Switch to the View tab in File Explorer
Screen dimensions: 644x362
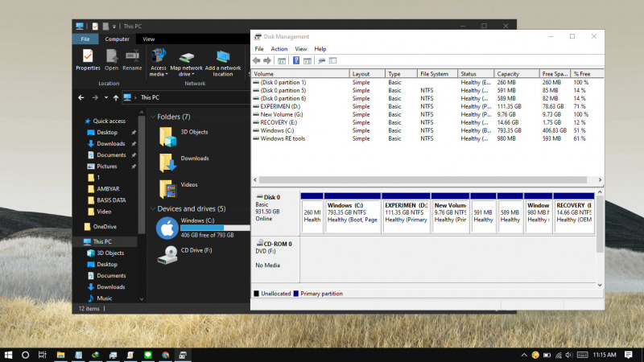tap(148, 39)
